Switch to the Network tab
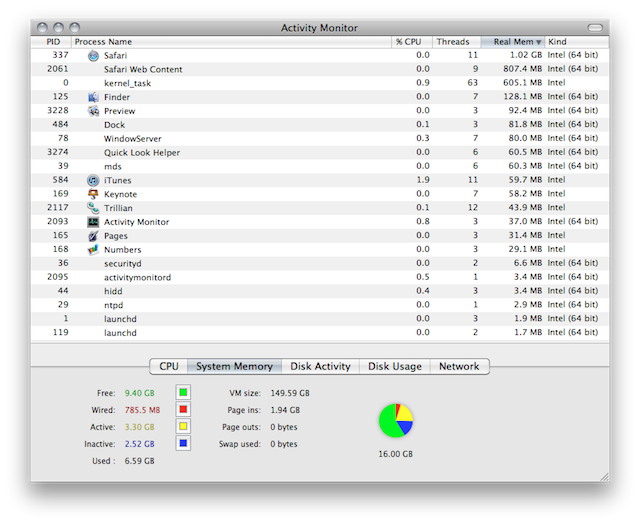640x524 pixels. click(459, 366)
